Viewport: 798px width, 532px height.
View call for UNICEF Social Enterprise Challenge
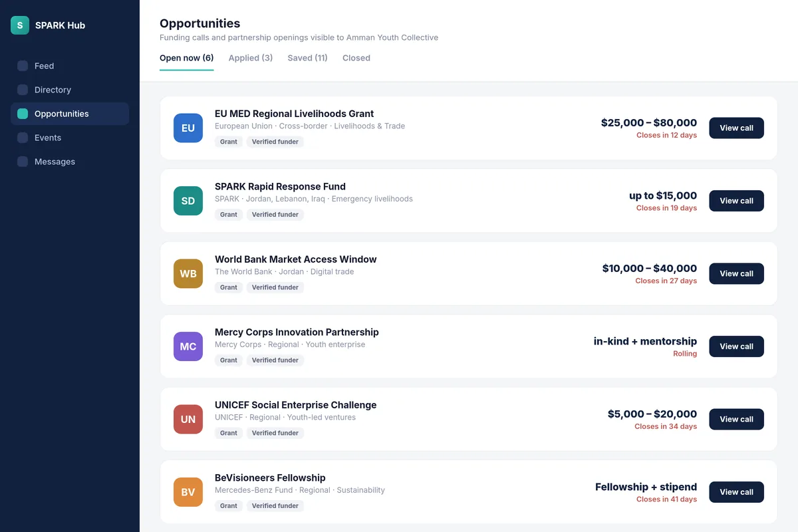(x=736, y=419)
